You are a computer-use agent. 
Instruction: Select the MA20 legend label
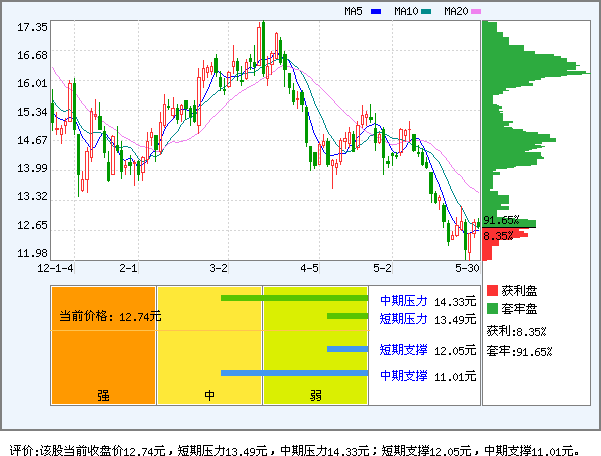456,11
